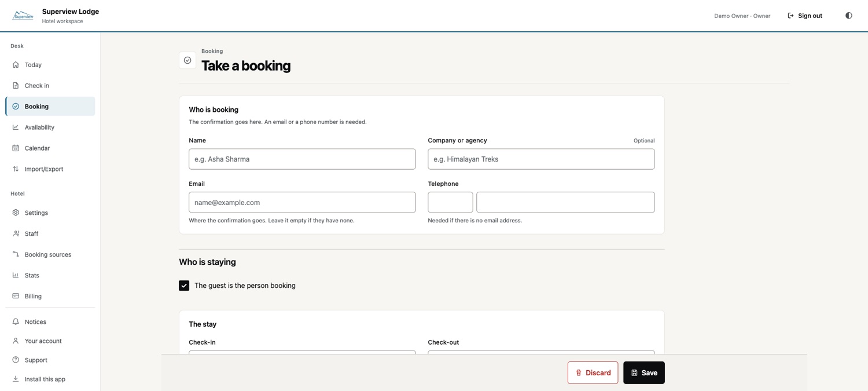
Task: Open Notices link
Action: pyautogui.click(x=50, y=321)
